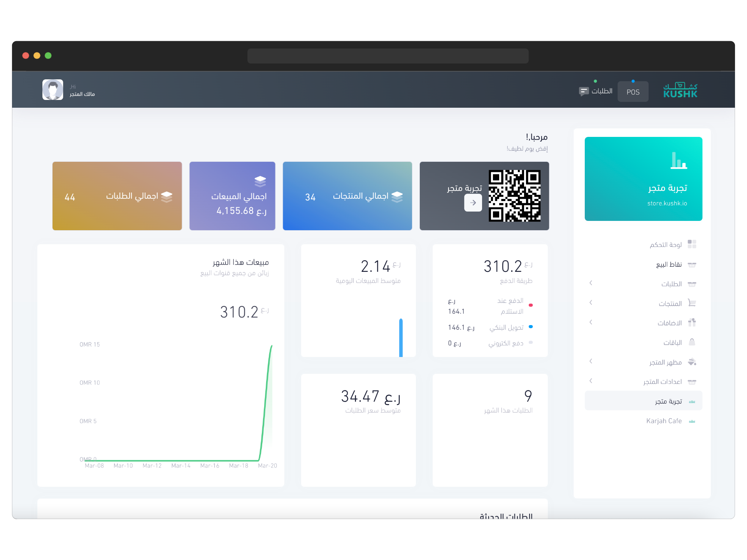Click the blue daily sales bar
The height and width of the screenshot is (560, 747).
(401, 338)
